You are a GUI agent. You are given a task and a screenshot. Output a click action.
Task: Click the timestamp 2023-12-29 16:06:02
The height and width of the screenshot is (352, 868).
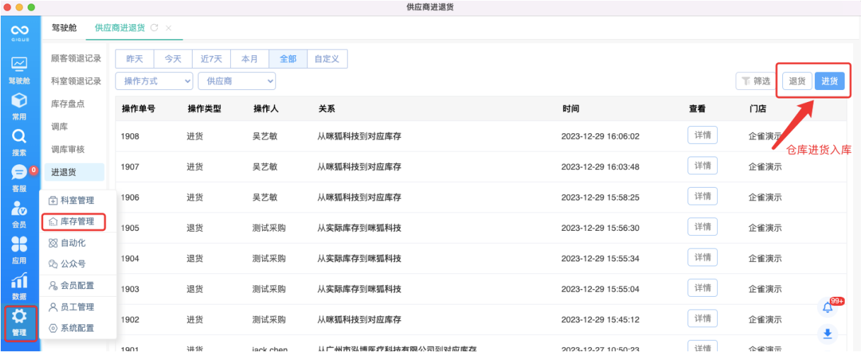tap(600, 137)
